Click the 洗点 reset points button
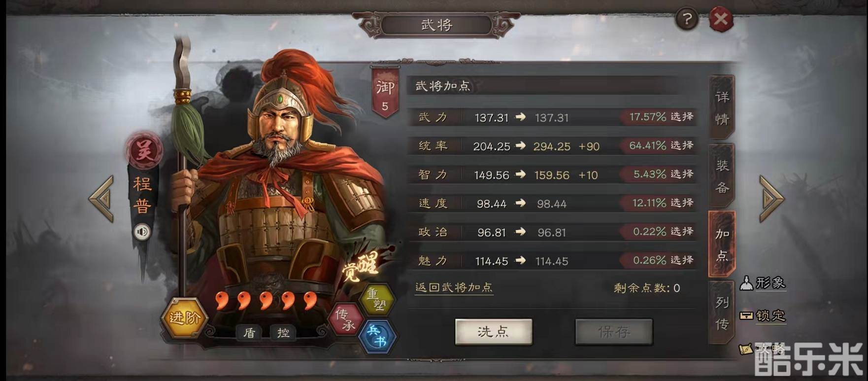Image resolution: width=868 pixels, height=381 pixels. click(494, 332)
